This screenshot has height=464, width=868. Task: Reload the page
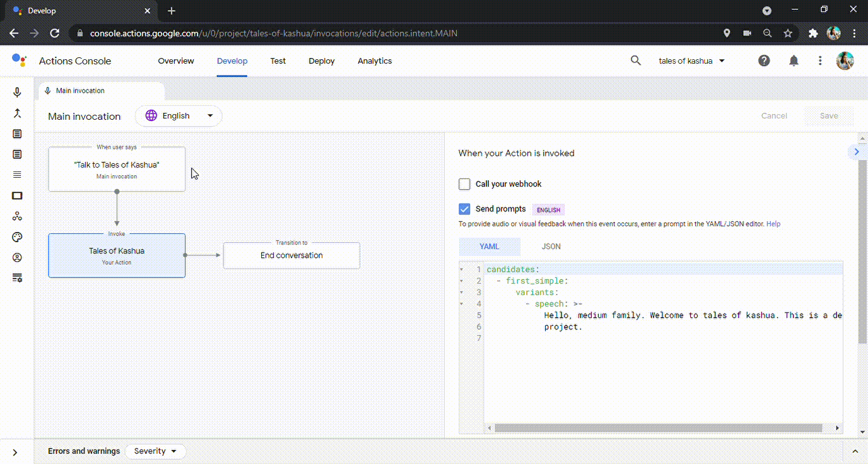[55, 33]
